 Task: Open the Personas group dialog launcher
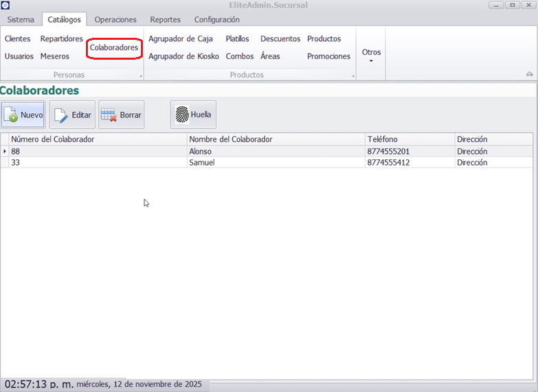(x=140, y=76)
